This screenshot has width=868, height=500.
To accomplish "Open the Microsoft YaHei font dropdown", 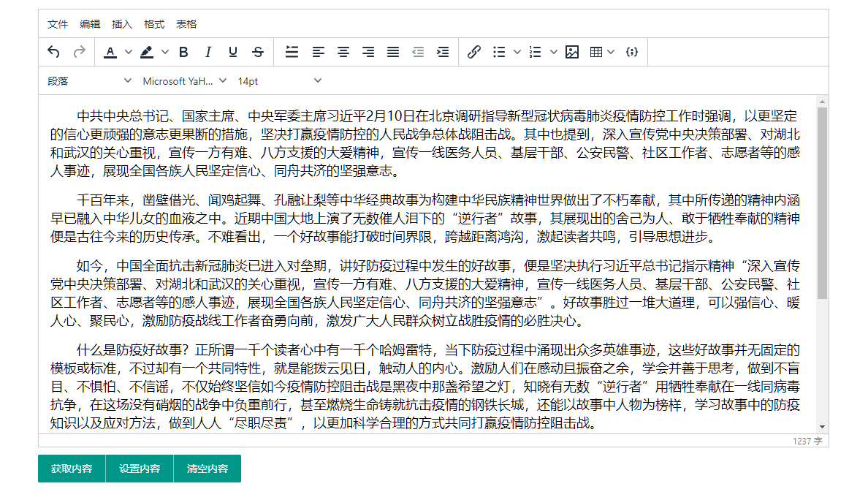I will [184, 81].
